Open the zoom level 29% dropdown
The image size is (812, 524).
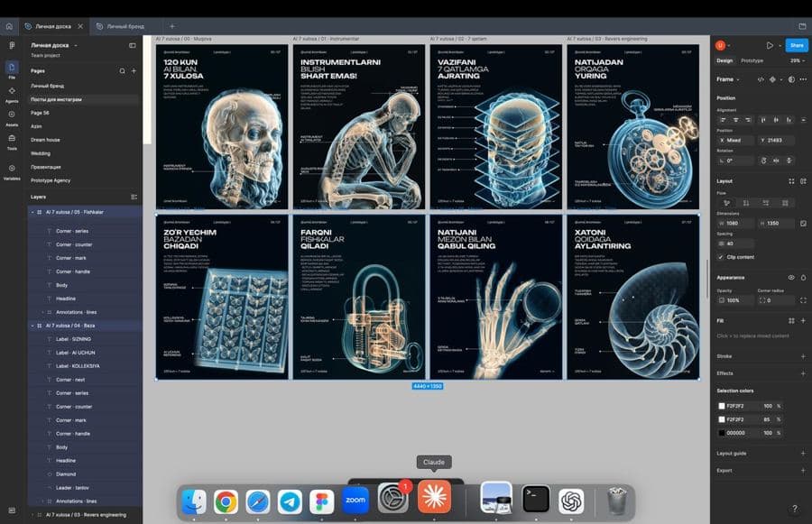(798, 60)
